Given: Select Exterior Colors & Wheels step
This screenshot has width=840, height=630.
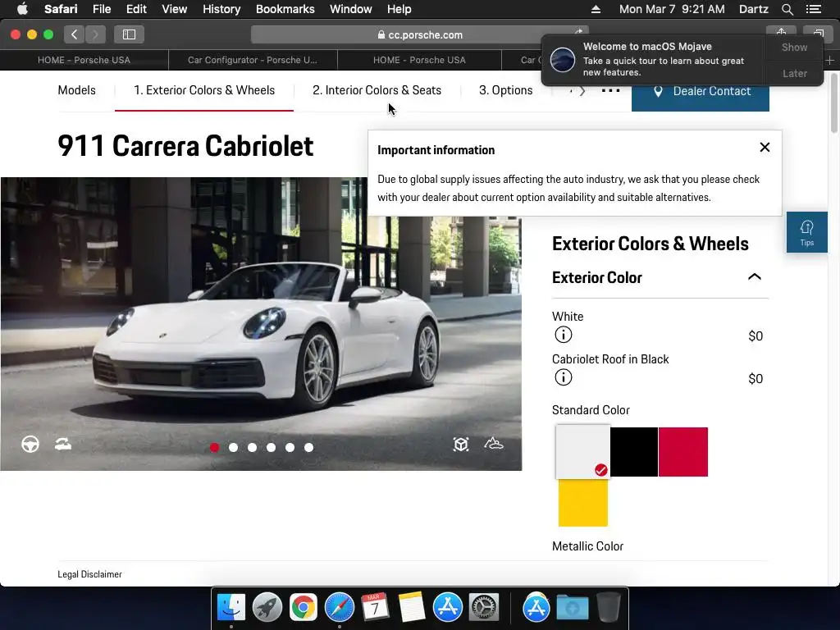Looking at the screenshot, I should [x=204, y=90].
